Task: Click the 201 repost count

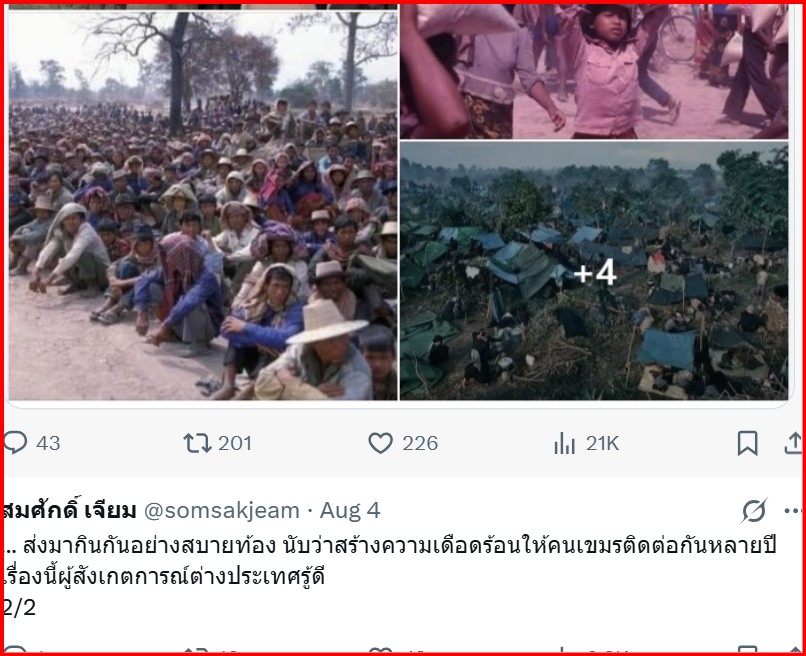Action: click(x=235, y=443)
